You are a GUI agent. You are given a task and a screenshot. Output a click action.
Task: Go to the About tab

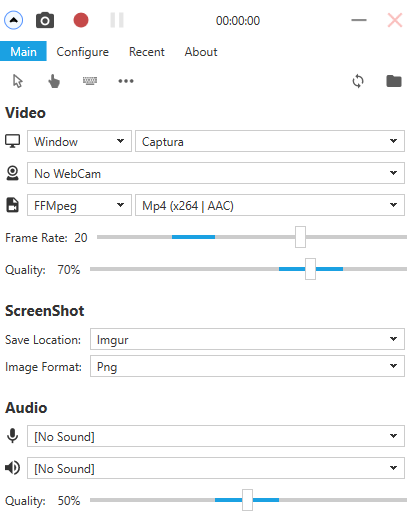pyautogui.click(x=201, y=52)
